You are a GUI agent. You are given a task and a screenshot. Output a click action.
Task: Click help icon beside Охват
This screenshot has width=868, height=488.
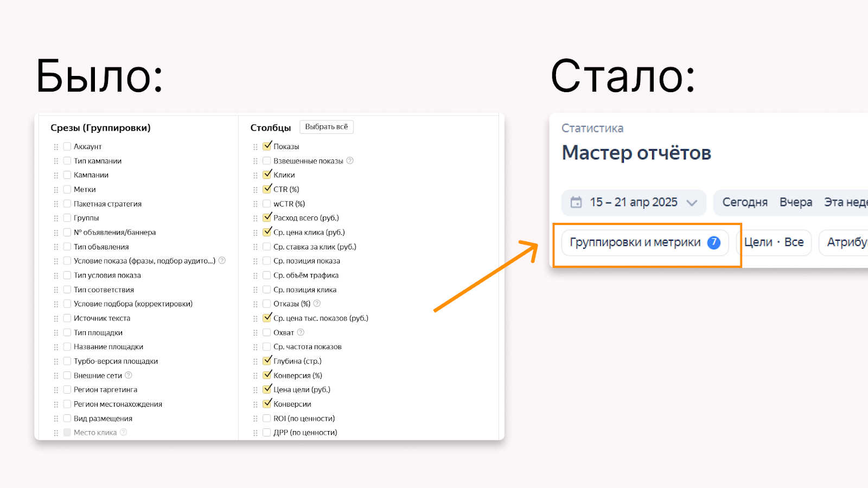tap(301, 332)
